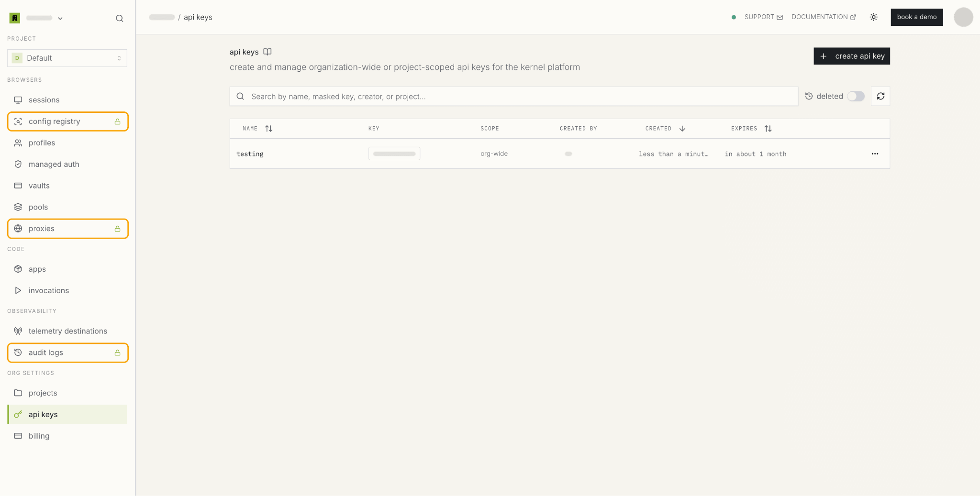The width and height of the screenshot is (980, 496).
Task: Click organization breadcrumb before api keys
Action: [x=162, y=17]
